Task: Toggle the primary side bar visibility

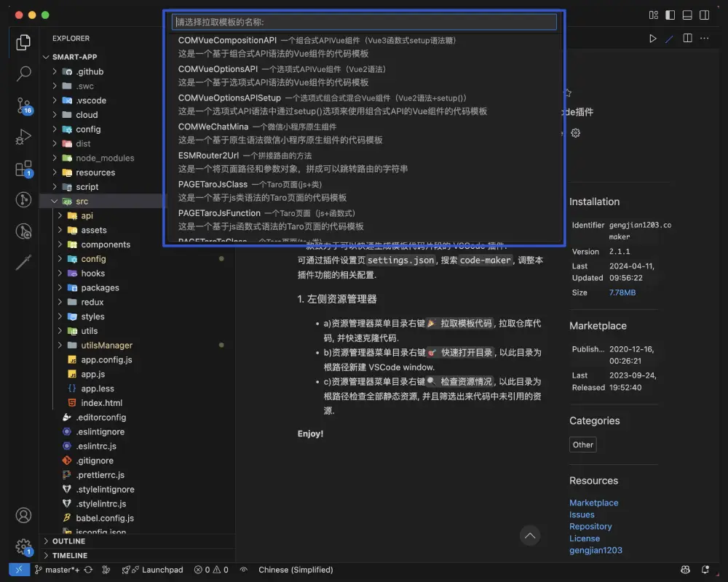Action: tap(669, 15)
